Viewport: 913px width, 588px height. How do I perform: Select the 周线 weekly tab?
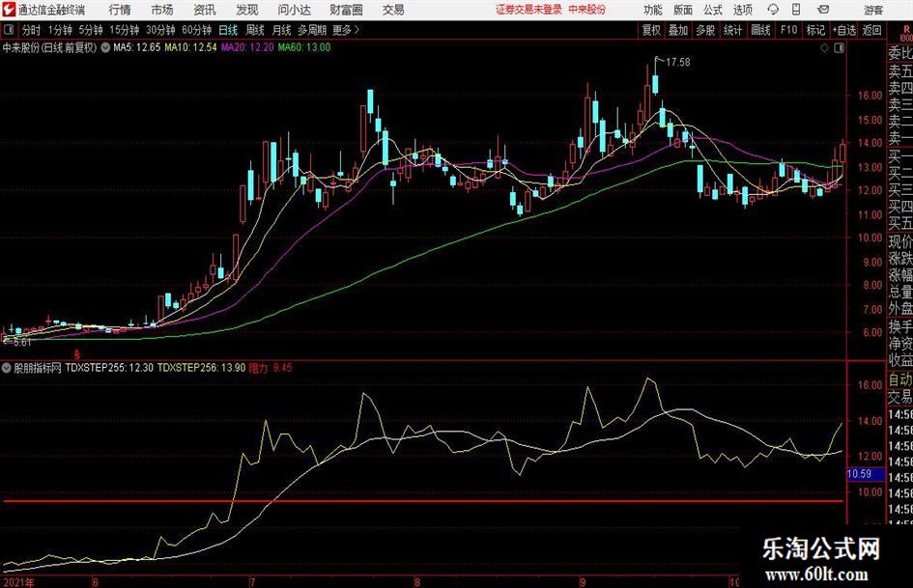[x=255, y=30]
